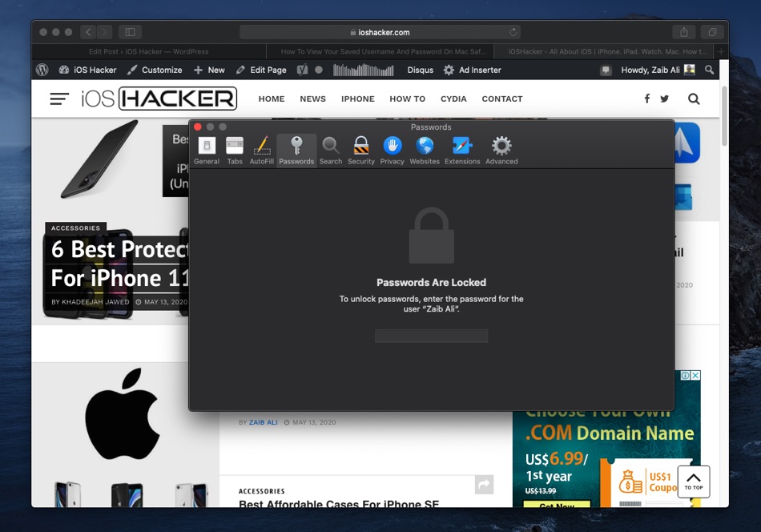Click Safari's forward navigation arrow

[104, 32]
